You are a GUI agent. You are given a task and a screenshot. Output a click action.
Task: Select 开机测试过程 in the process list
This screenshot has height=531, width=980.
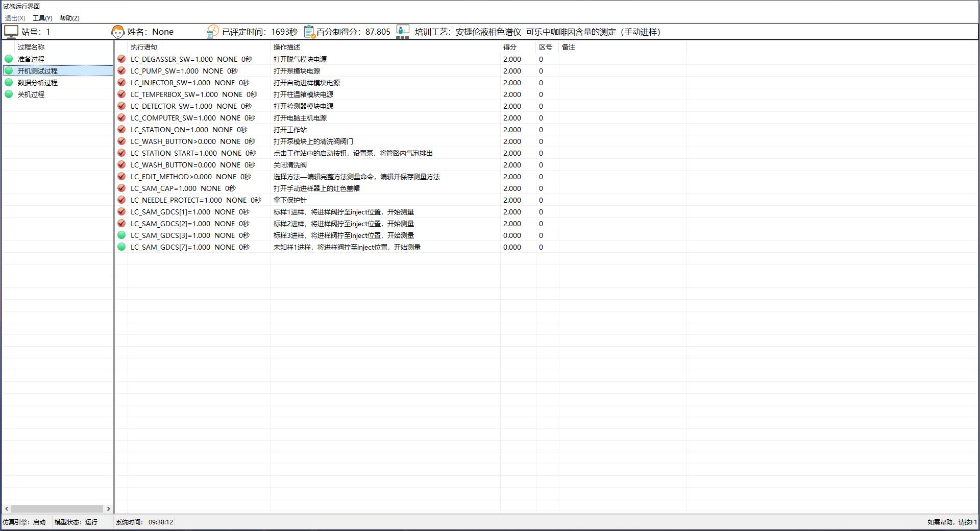38,71
